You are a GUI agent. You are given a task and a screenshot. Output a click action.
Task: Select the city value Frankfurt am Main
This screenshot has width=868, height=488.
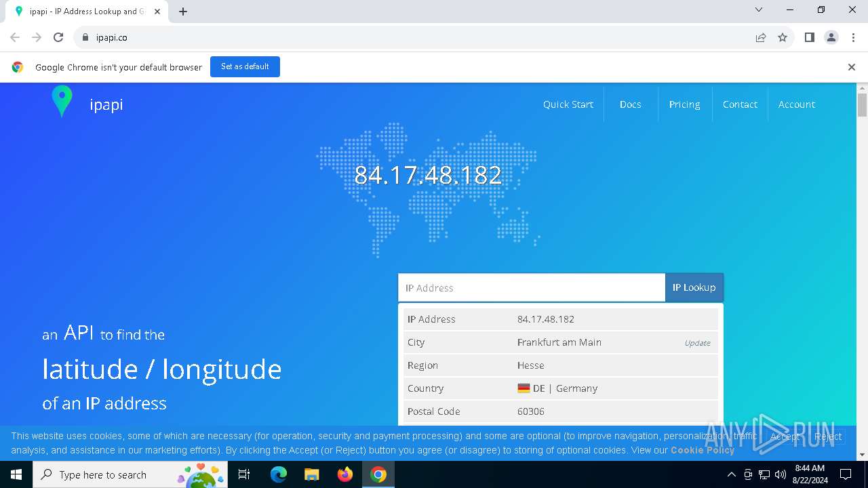tap(559, 342)
